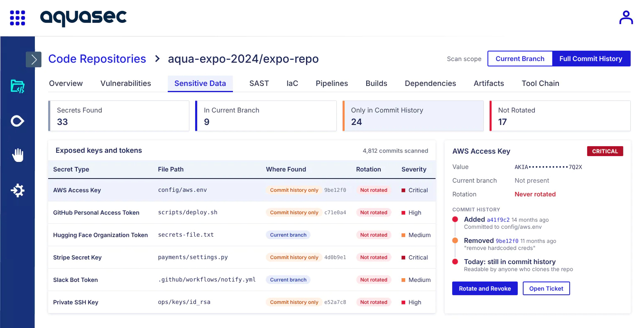Click commit hash c71e0a4 in table
Screen dimensions: 644x328
(335, 213)
